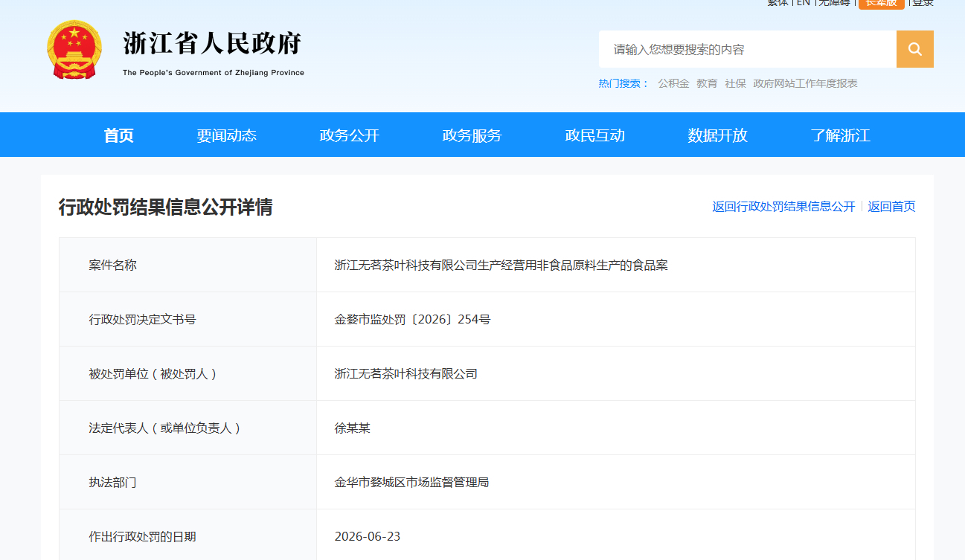Click the 行政处罚结果信息公开详情 heading

[166, 207]
